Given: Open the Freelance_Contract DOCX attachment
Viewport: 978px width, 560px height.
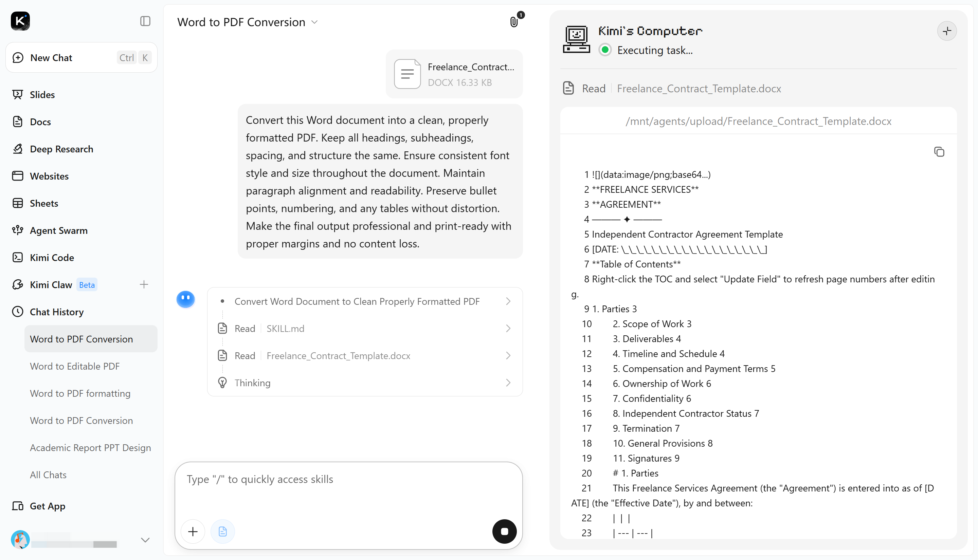Looking at the screenshot, I should click(454, 74).
